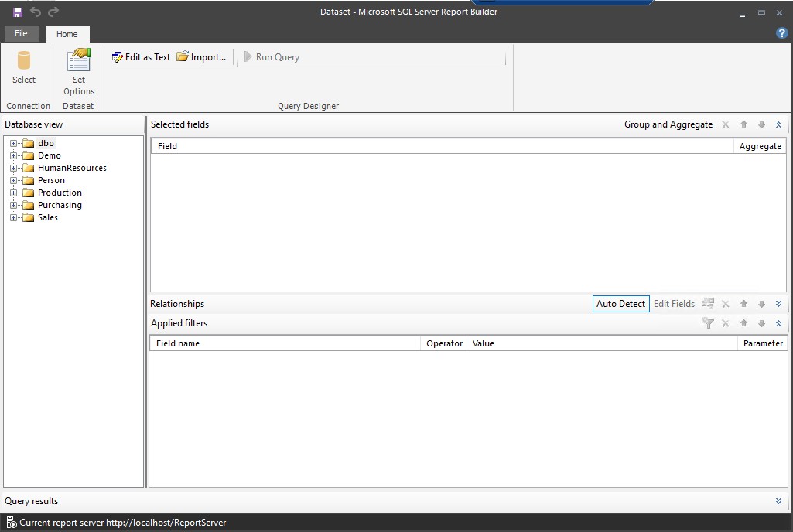Select the Purchasing folder
The image size is (793, 532).
53,206
